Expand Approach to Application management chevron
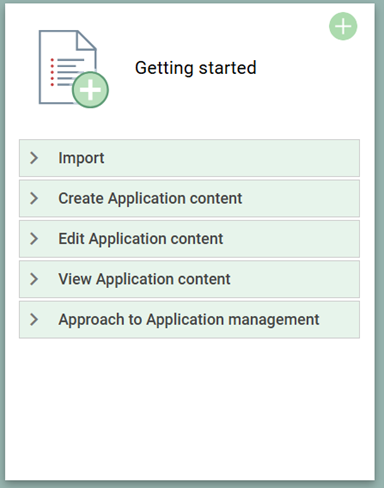 click(34, 319)
